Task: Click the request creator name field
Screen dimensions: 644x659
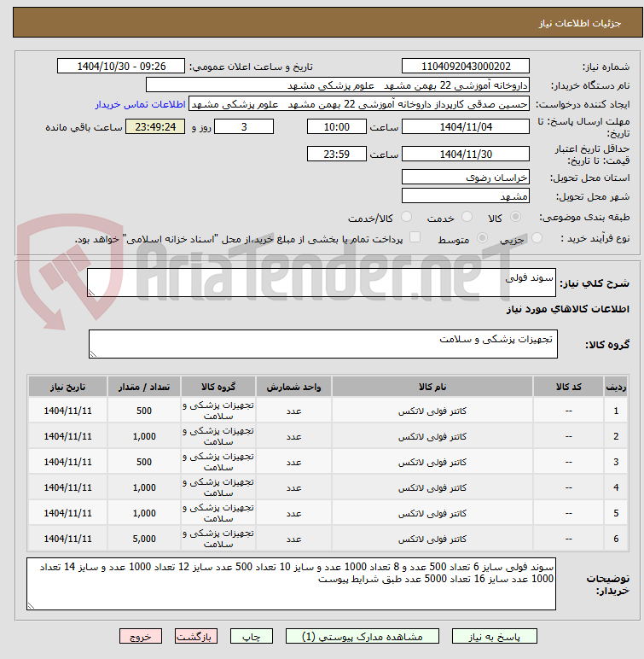Action: point(359,104)
